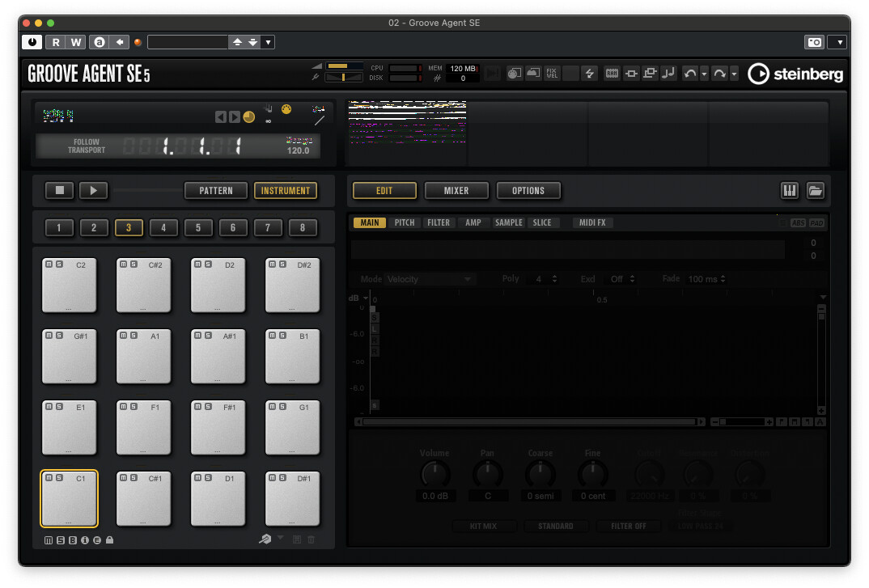Open the OPTIONS page

tap(528, 191)
